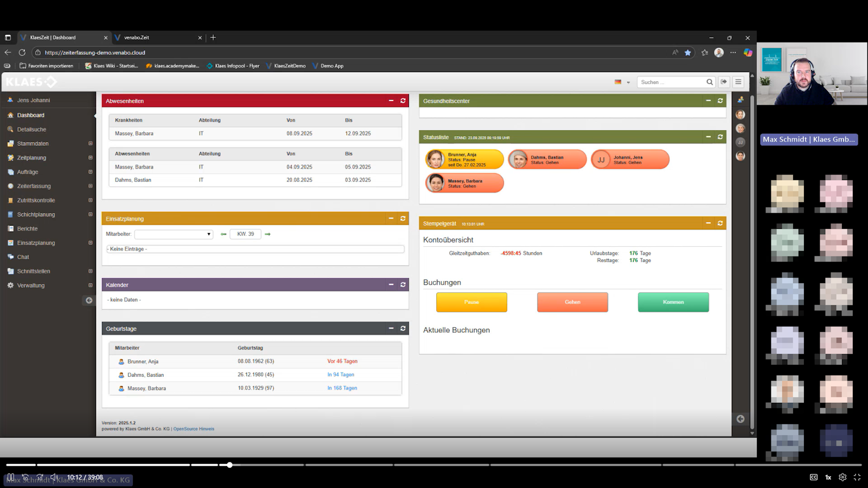Pause the video playback
The width and height of the screenshot is (868, 488).
pos(11,477)
